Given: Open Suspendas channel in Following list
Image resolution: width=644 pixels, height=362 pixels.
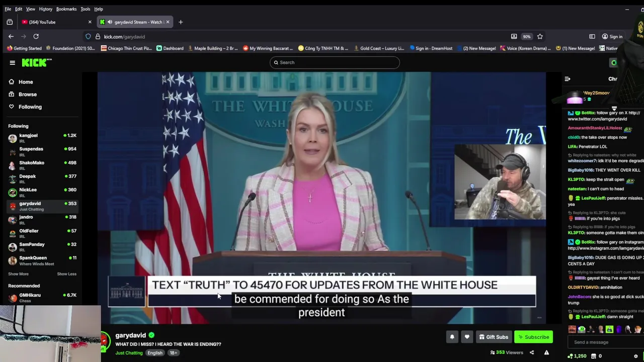Looking at the screenshot, I should [x=42, y=151].
